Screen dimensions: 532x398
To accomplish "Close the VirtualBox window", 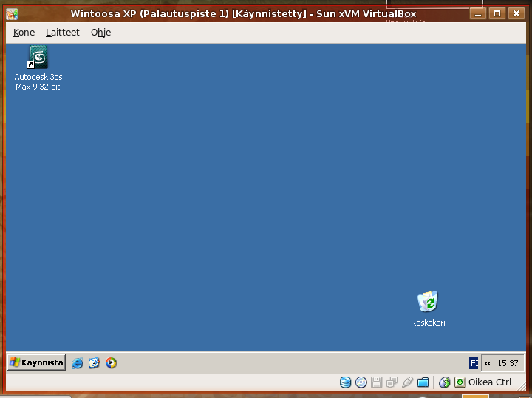I will click(516, 13).
